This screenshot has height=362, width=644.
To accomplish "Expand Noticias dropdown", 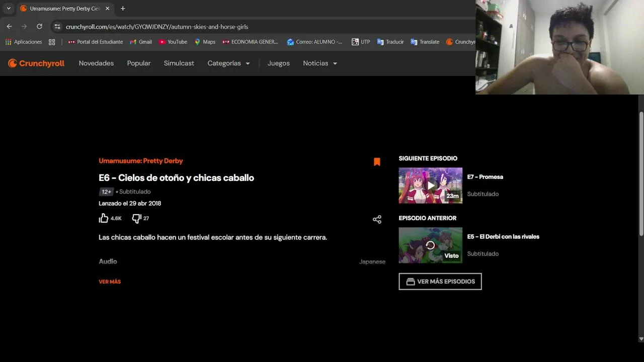I will [x=320, y=63].
